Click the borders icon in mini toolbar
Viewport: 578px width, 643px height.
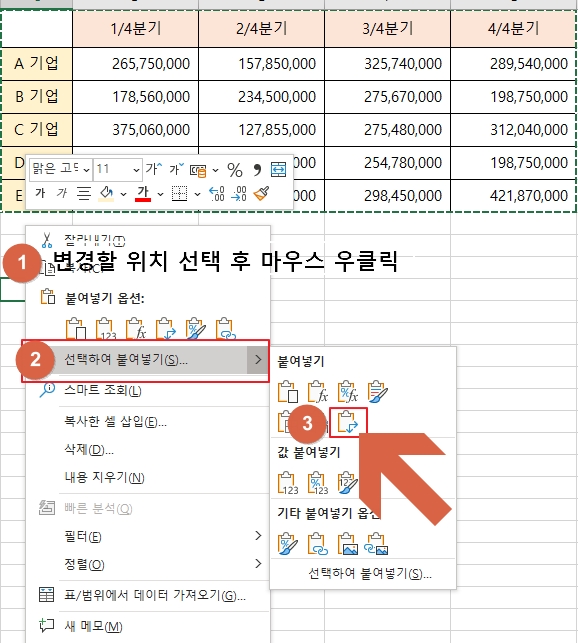point(179,193)
